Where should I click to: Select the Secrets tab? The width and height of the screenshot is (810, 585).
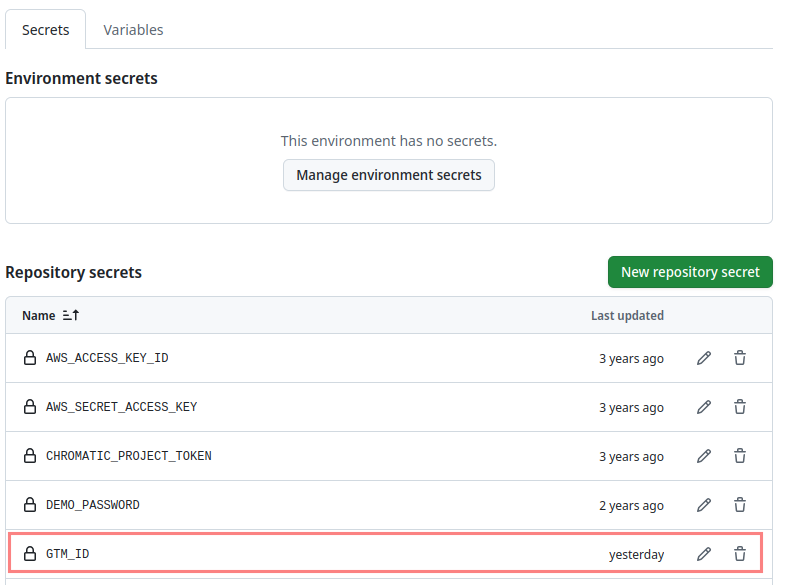pos(45,29)
